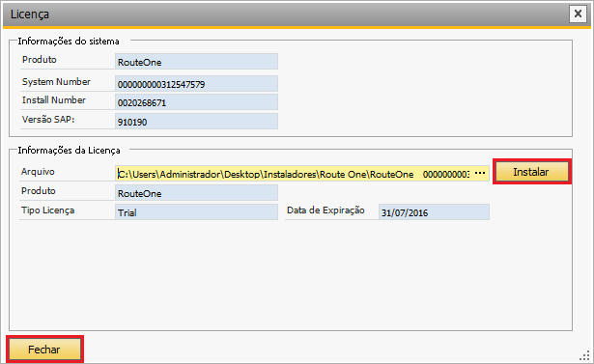The height and width of the screenshot is (364, 594).
Task: Click the Install Number field 0020268671
Action: pos(196,102)
